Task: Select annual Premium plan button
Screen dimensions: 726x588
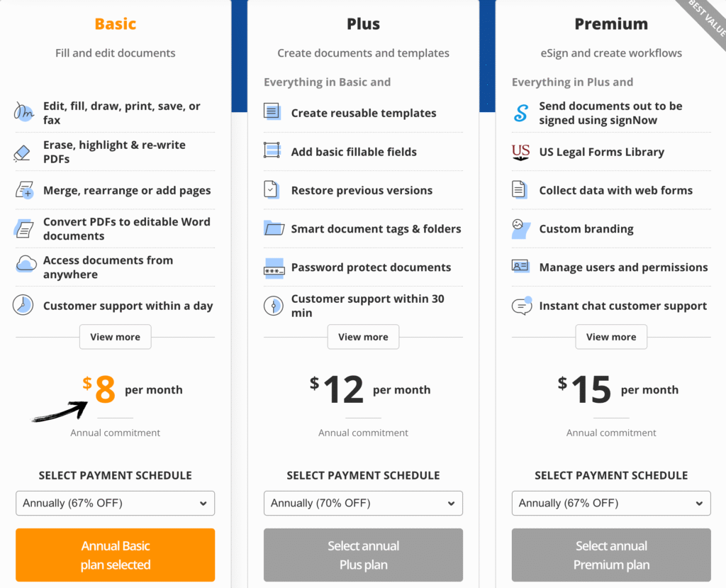Action: pos(611,555)
